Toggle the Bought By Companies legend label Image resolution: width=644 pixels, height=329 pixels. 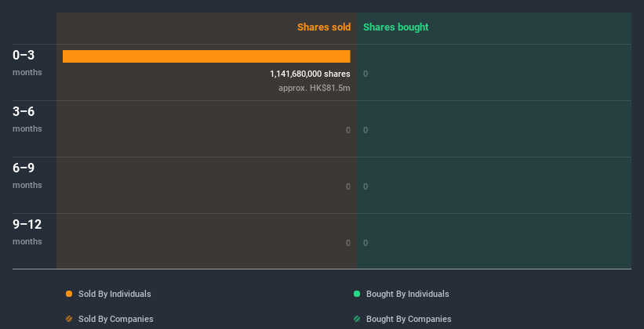coord(409,319)
